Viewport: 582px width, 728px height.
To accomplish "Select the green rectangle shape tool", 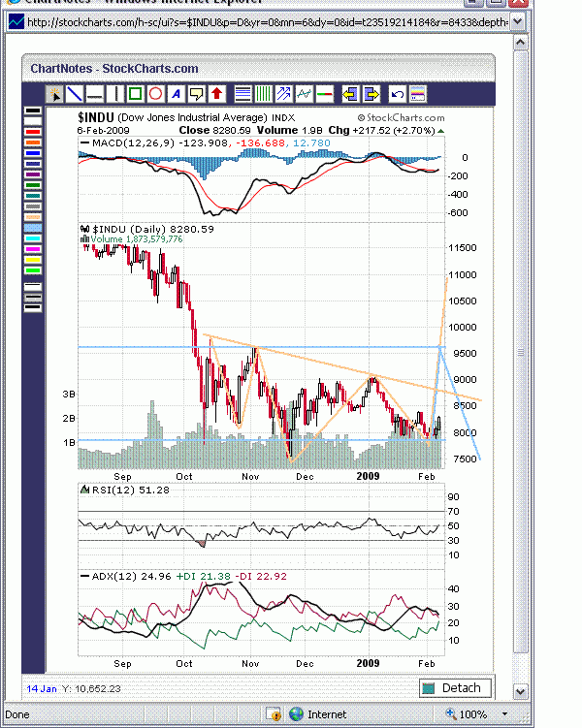I will point(135,94).
